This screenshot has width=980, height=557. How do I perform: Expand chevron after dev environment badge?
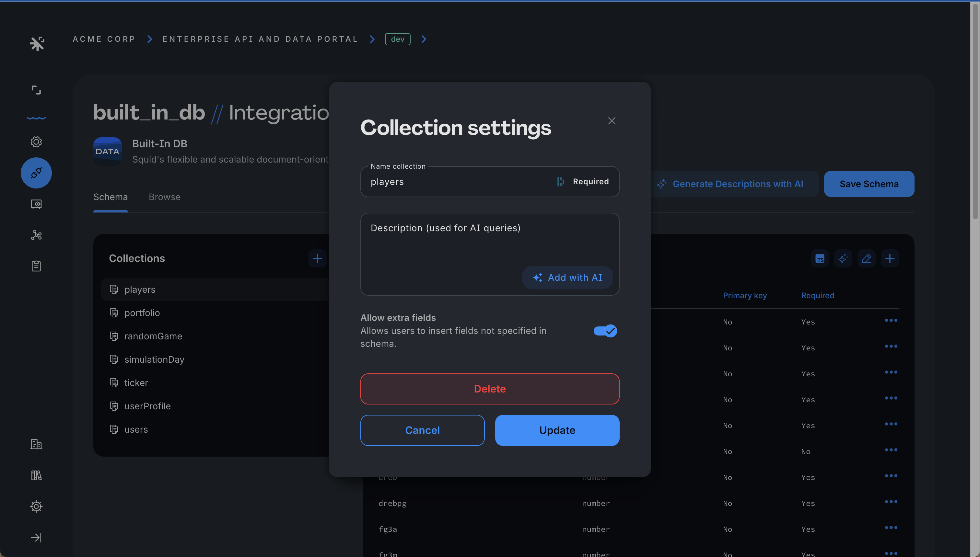[424, 39]
